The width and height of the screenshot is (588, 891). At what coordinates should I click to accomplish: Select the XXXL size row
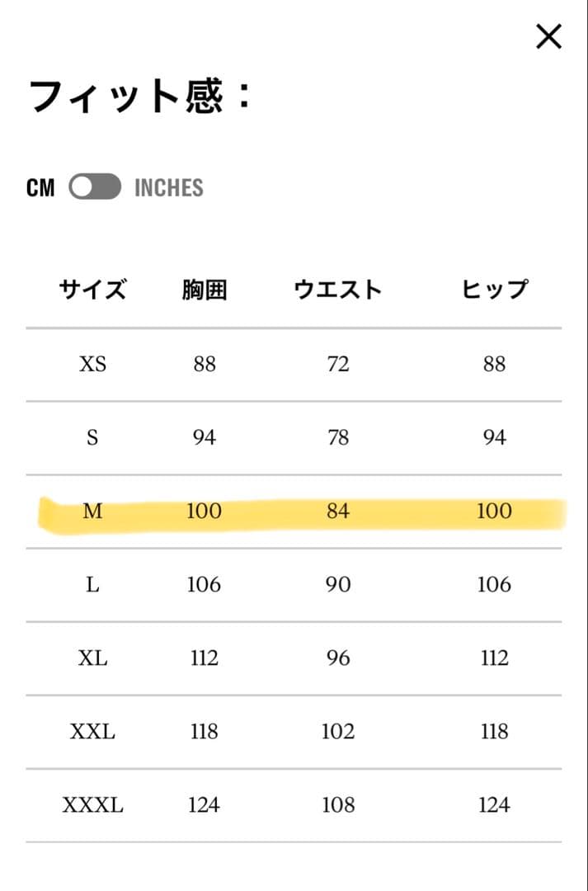(x=92, y=804)
